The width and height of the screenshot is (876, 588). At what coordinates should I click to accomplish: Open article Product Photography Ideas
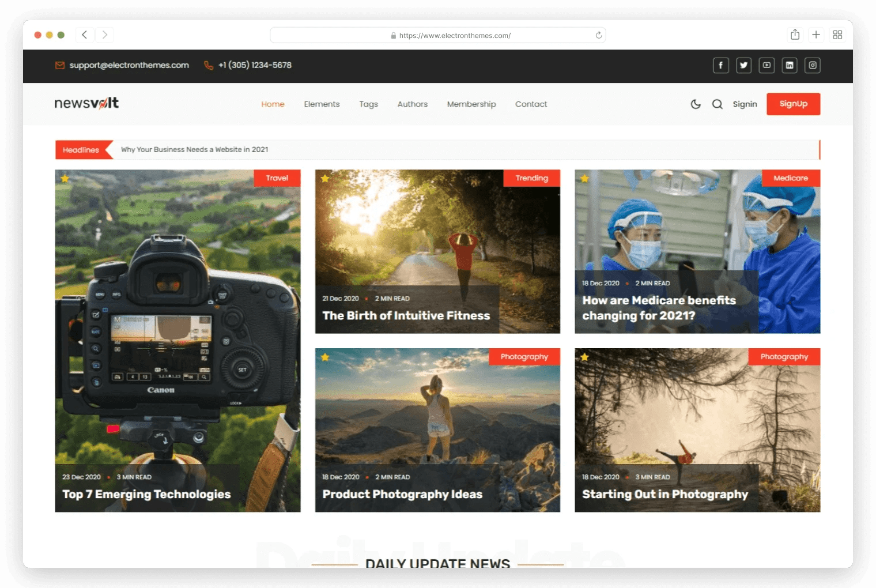coord(402,494)
